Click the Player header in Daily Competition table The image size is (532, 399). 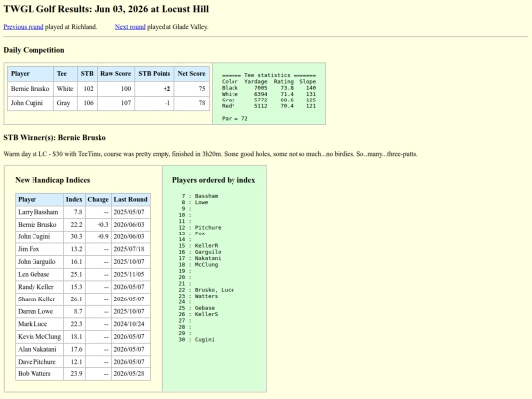pyautogui.click(x=31, y=74)
